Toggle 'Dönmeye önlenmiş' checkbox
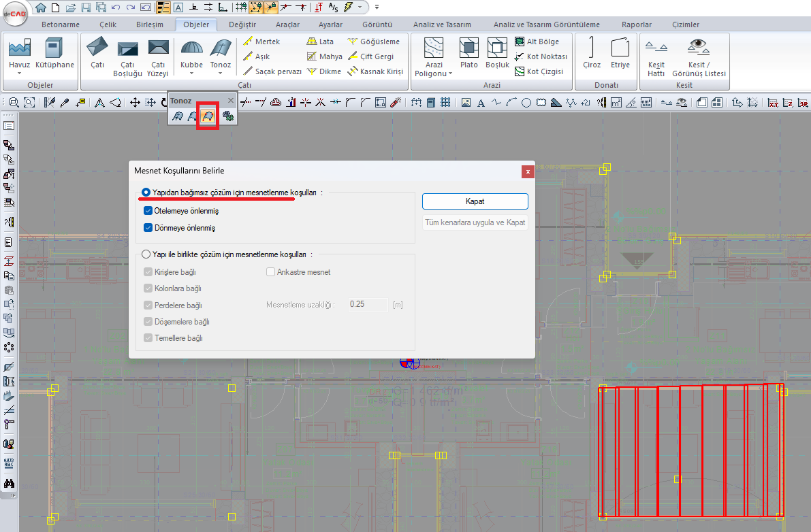811x532 pixels. 148,228
